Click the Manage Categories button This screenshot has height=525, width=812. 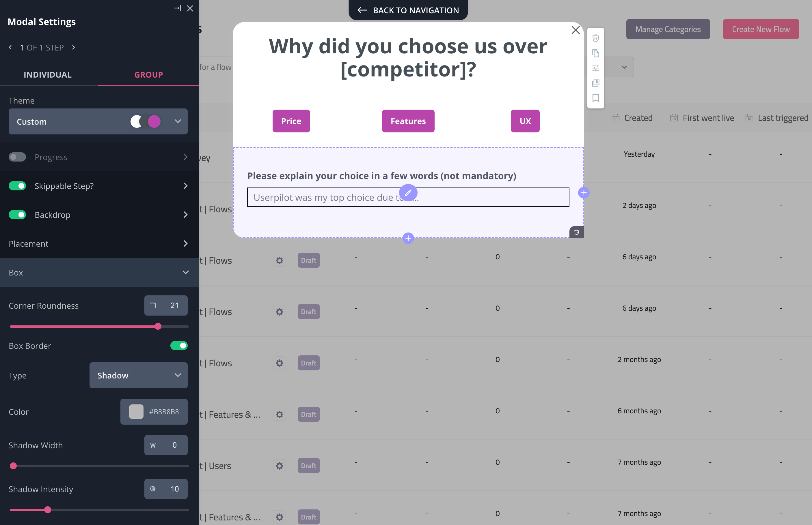(x=668, y=28)
